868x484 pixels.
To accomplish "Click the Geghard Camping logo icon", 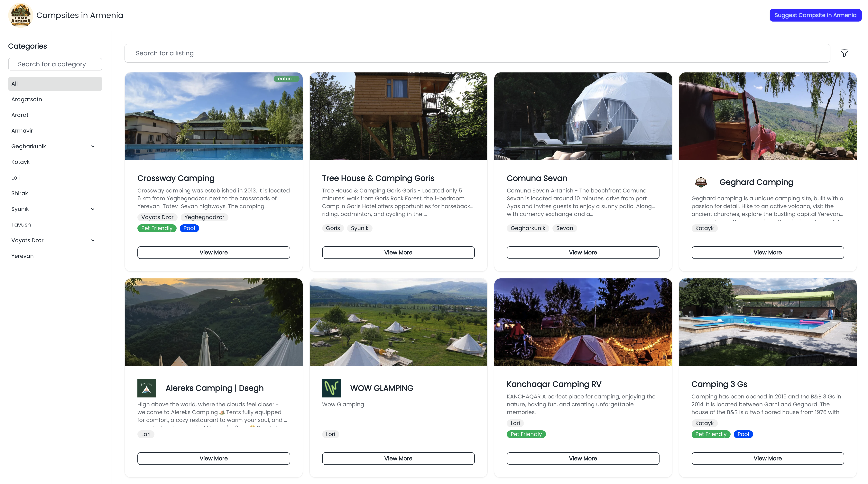I will click(701, 182).
